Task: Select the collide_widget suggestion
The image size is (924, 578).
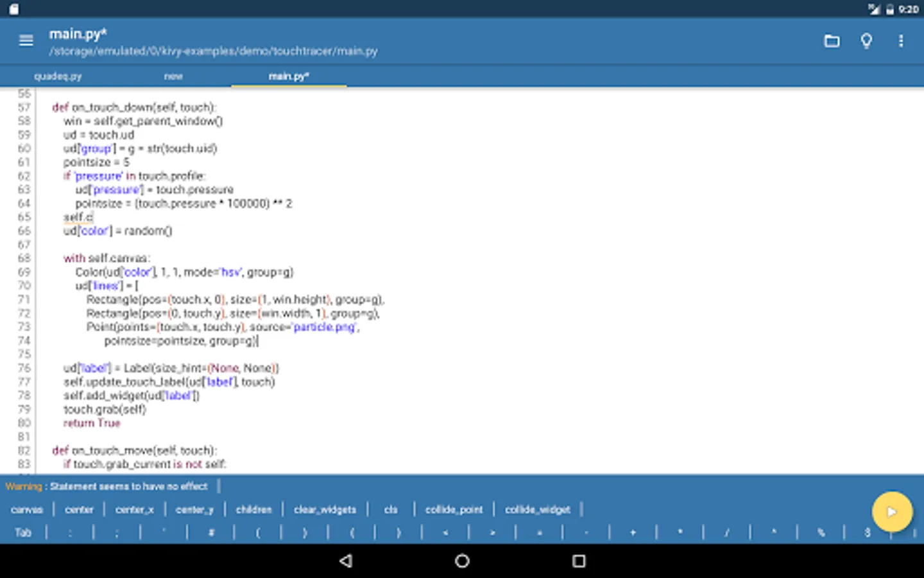Action: click(538, 509)
